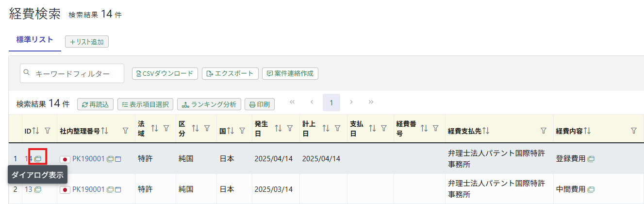Sort by 計上日 column

[x=326, y=128]
